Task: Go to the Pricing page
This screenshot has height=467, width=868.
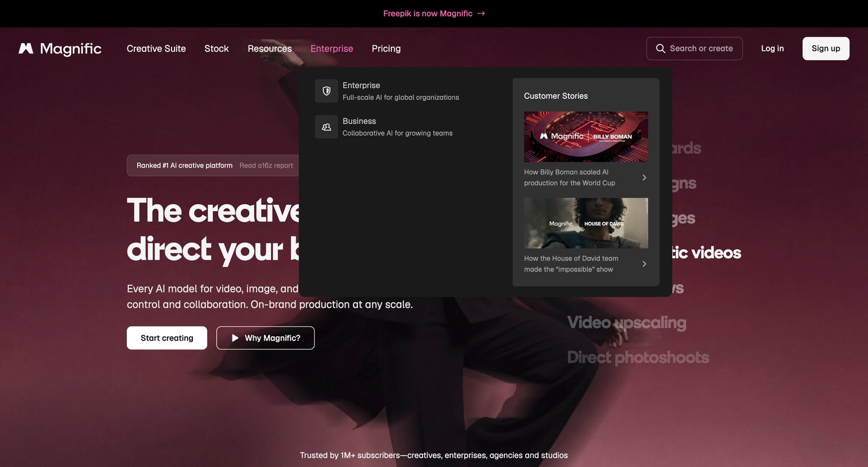Action: (x=386, y=49)
